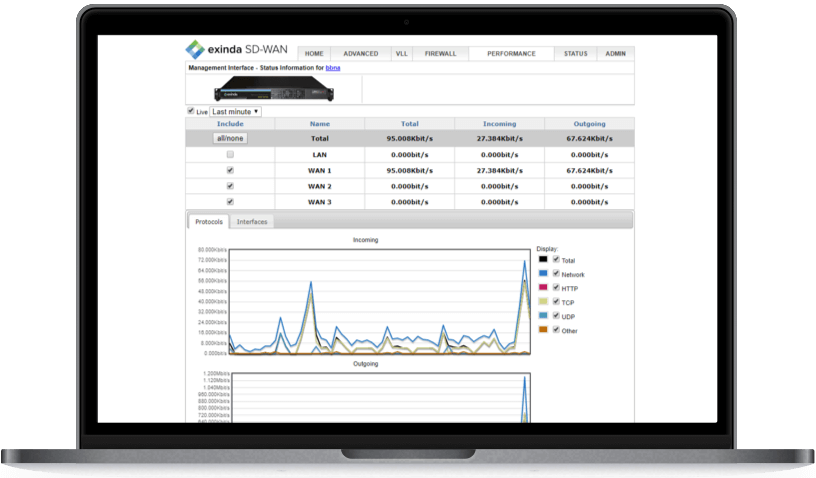The image size is (816, 478).
Task: Follow the bbna device link
Action: pyautogui.click(x=333, y=67)
